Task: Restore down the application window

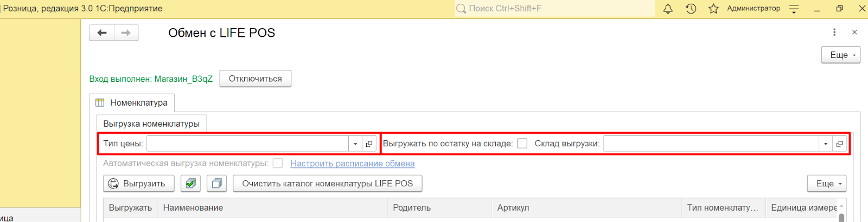Action: (839, 9)
